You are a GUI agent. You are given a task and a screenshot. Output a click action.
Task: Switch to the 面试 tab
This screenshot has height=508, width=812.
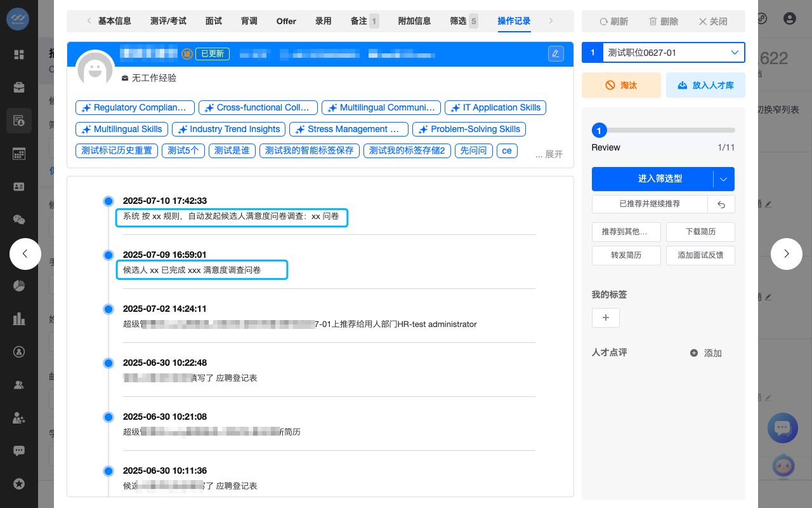(214, 21)
